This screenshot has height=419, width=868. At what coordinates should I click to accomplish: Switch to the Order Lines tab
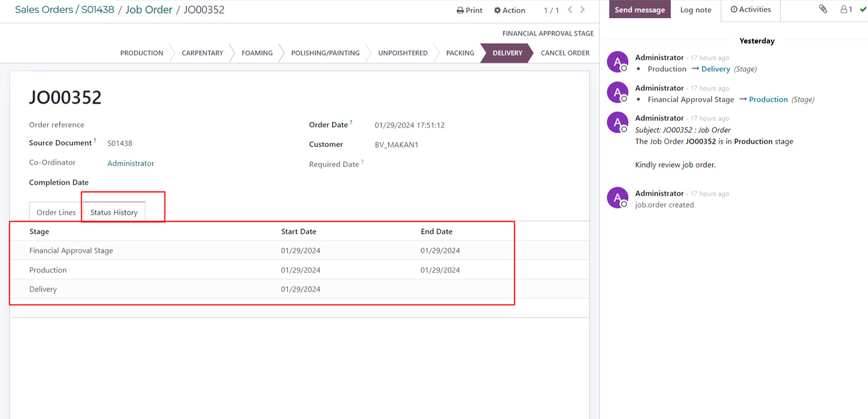point(56,212)
